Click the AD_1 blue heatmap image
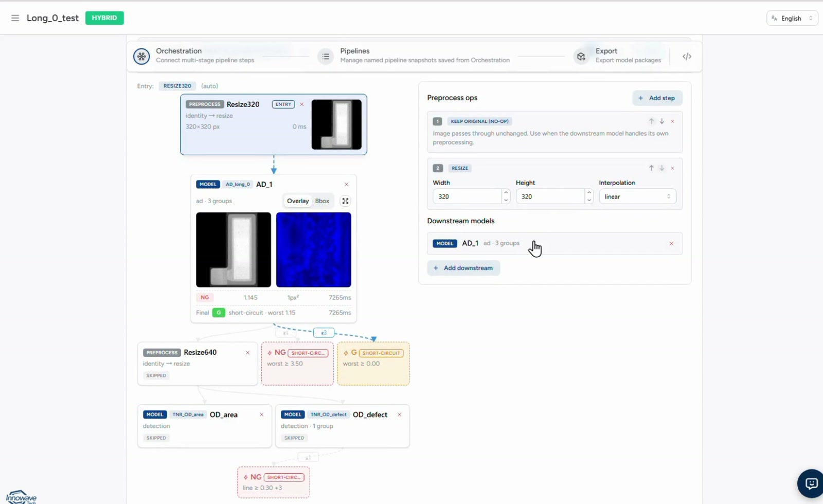Screen dimensions: 823x504 314,249
